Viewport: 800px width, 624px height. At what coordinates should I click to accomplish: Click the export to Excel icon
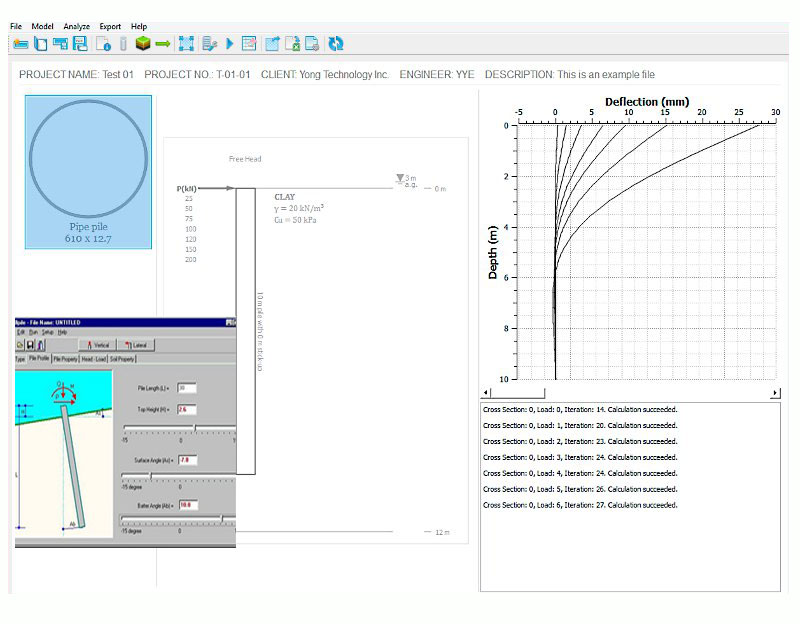pyautogui.click(x=292, y=43)
